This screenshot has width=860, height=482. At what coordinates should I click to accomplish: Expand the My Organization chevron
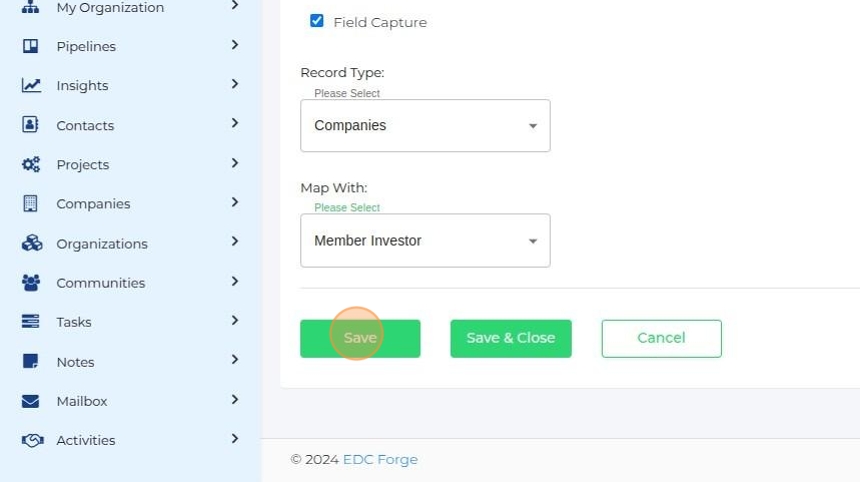click(235, 6)
